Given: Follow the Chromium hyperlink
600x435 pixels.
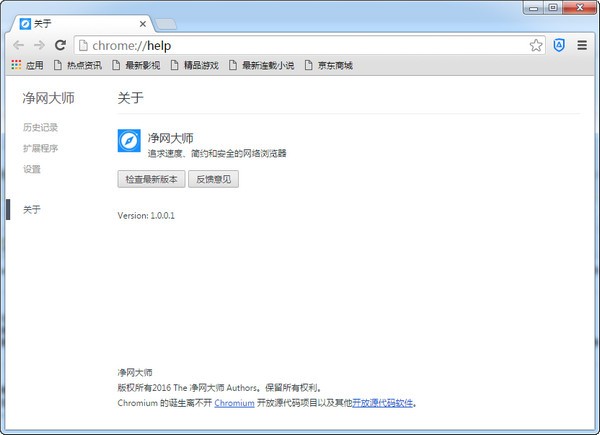Looking at the screenshot, I should point(234,403).
